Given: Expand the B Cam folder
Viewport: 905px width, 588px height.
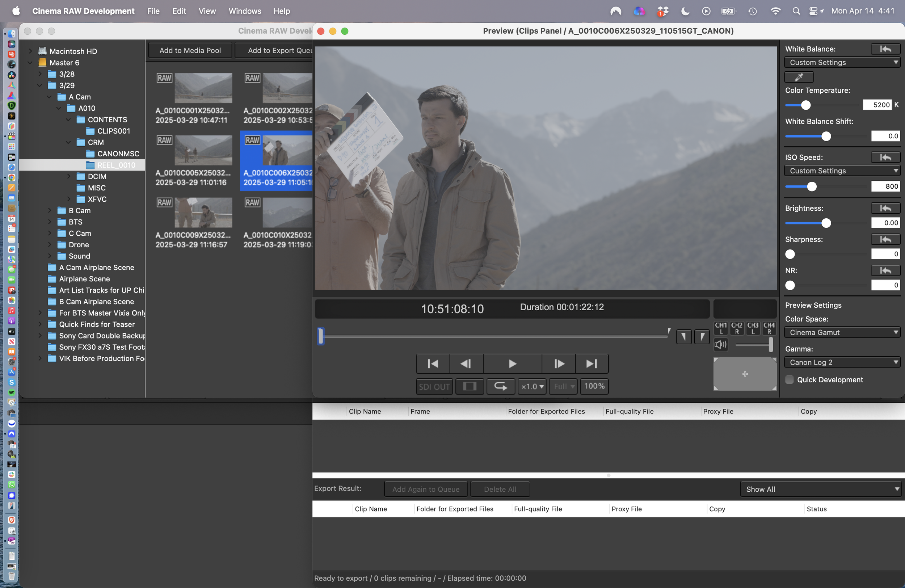Looking at the screenshot, I should pos(50,211).
